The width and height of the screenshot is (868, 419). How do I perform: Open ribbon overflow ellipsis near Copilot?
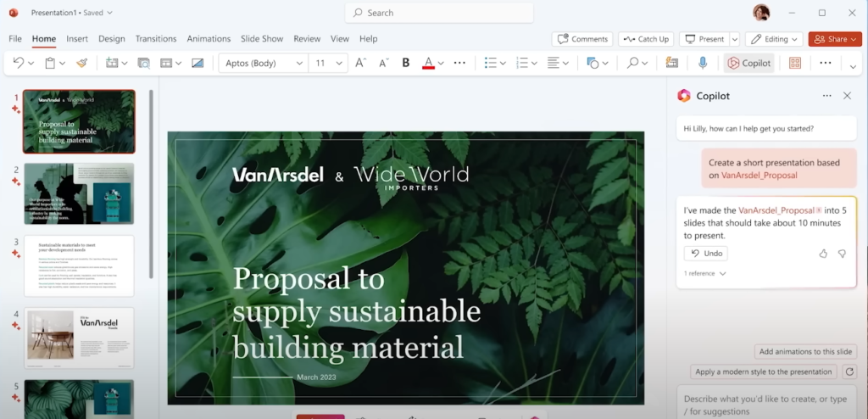pyautogui.click(x=826, y=63)
